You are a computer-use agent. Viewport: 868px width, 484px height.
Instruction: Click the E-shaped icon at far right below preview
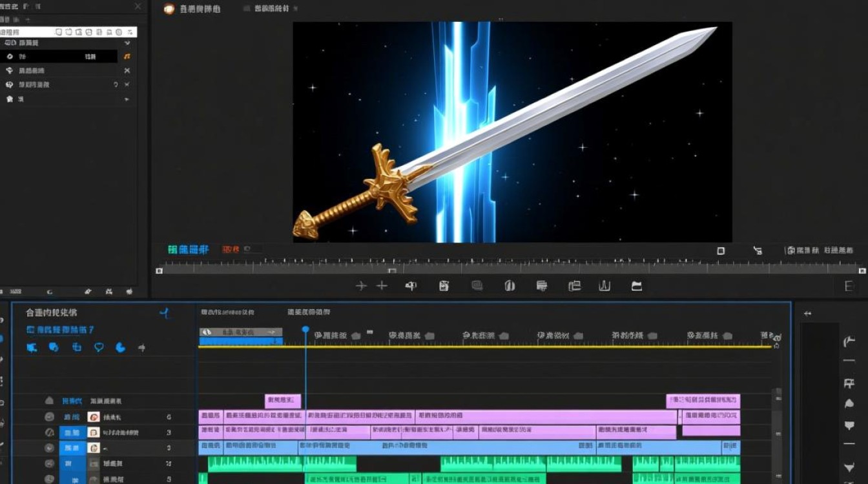pos(849,287)
